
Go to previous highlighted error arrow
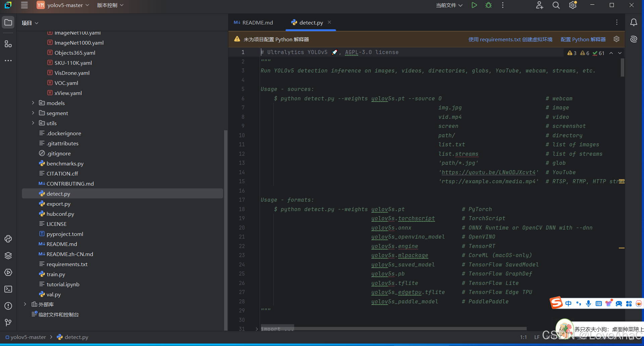click(611, 53)
